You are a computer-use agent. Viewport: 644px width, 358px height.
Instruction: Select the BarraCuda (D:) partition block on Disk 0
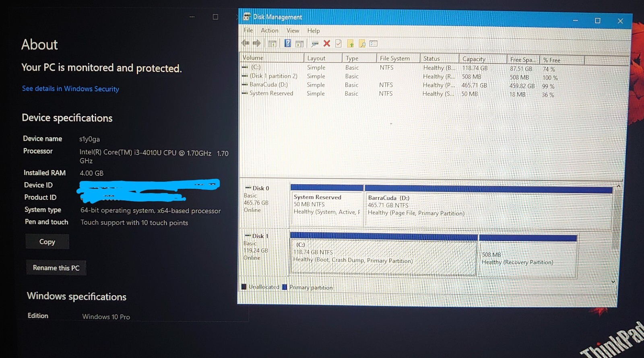point(489,206)
